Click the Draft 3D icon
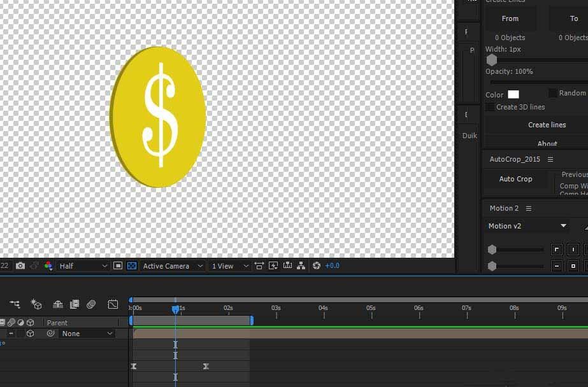The height and width of the screenshot is (387, 588). click(36, 304)
